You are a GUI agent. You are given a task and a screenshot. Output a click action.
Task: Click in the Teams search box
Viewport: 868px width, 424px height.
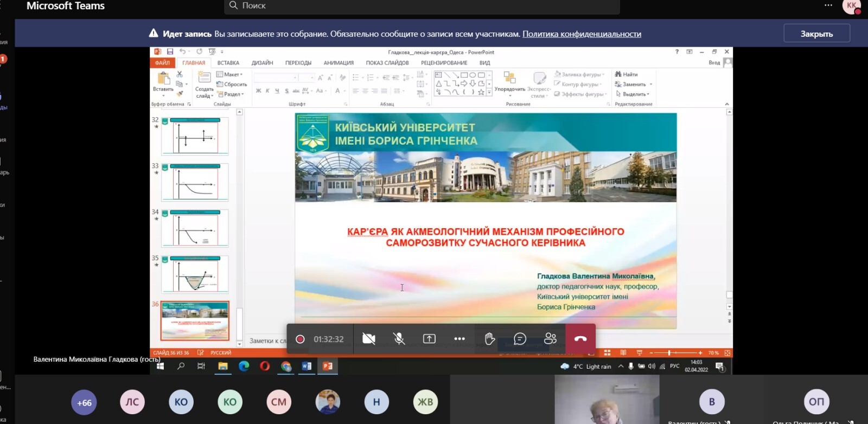[422, 6]
